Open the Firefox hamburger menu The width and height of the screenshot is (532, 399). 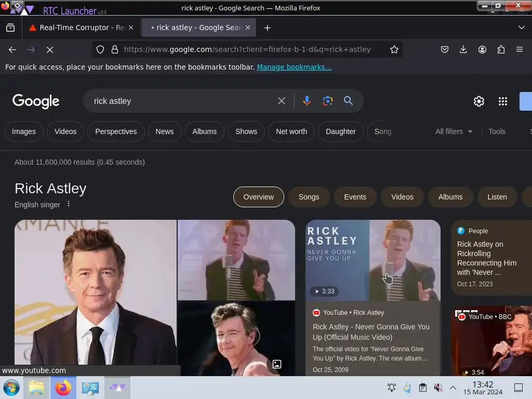tap(520, 49)
